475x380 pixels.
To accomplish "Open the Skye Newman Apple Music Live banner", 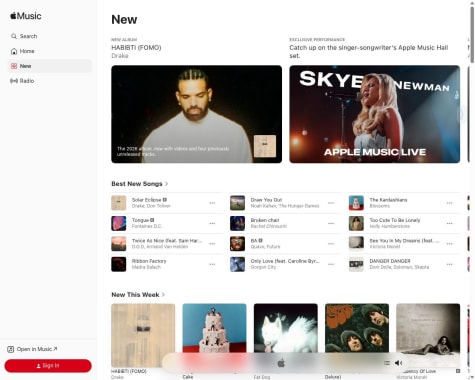I will tap(375, 114).
